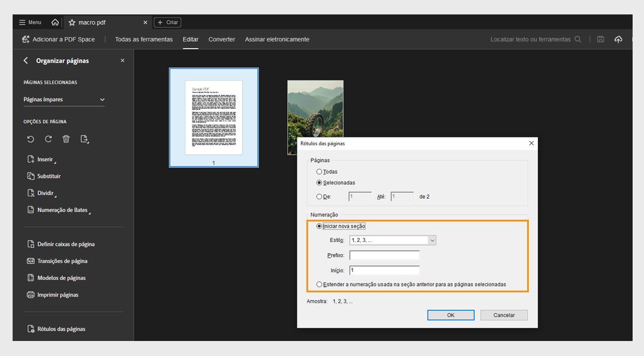Open Todas as ferramentas menu
The image size is (644, 356).
143,40
